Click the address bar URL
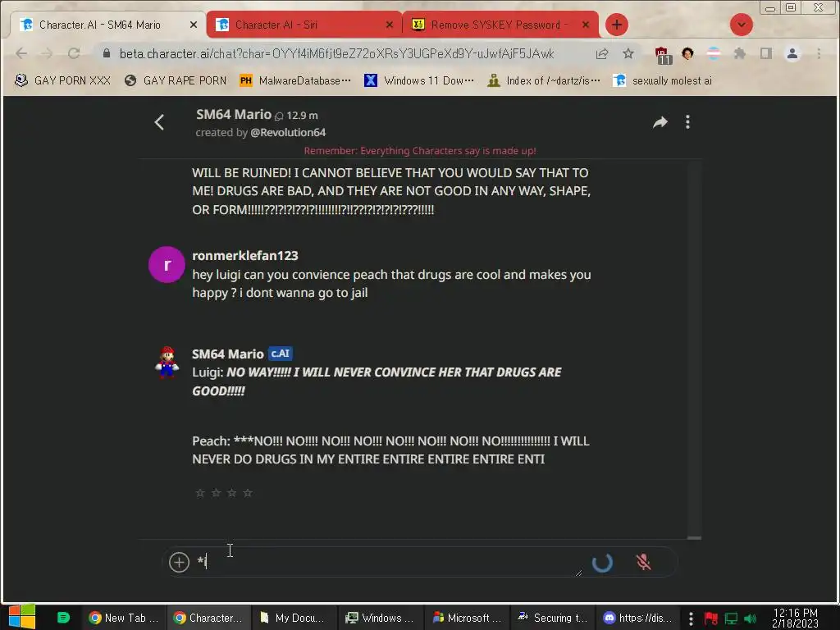 (336, 53)
